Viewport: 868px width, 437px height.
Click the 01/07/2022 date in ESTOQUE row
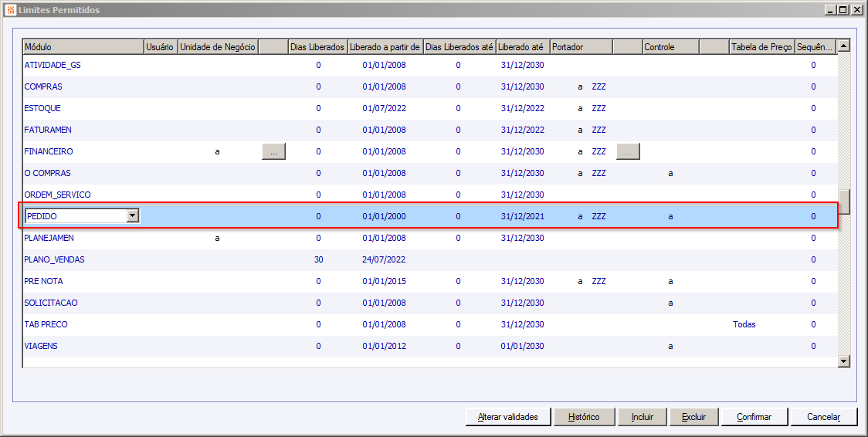384,108
